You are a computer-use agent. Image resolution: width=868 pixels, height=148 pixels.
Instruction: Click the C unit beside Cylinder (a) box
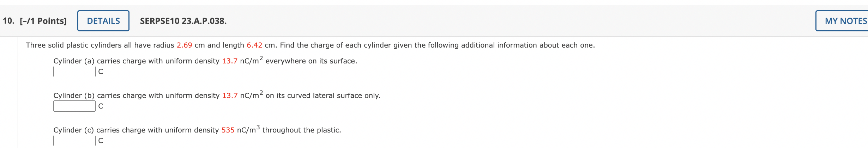101,72
